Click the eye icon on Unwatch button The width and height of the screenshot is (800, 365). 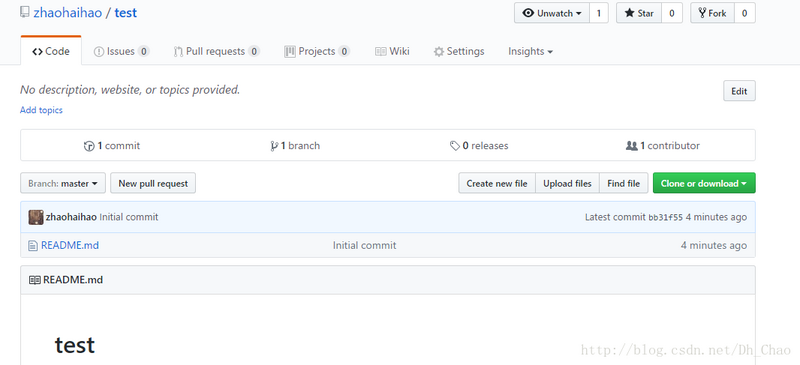coord(529,13)
